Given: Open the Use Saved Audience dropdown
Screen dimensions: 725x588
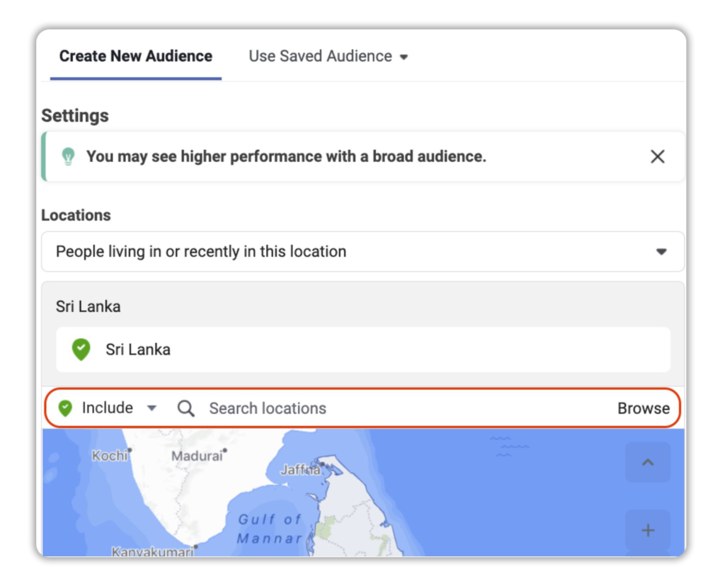Looking at the screenshot, I should (329, 57).
